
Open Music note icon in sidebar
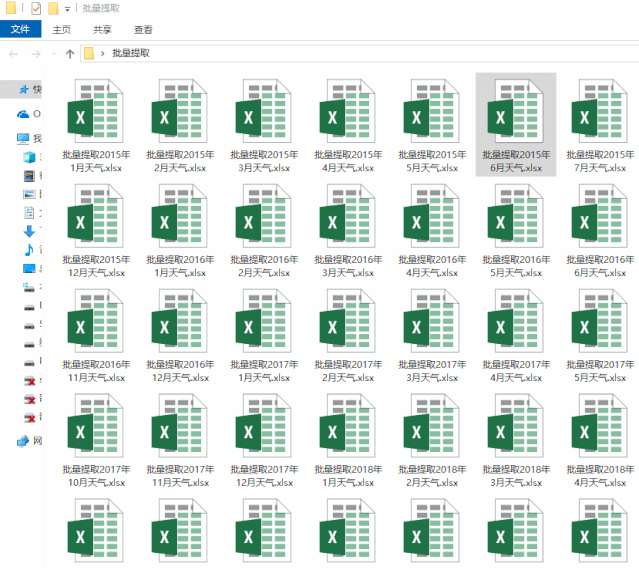(29, 250)
